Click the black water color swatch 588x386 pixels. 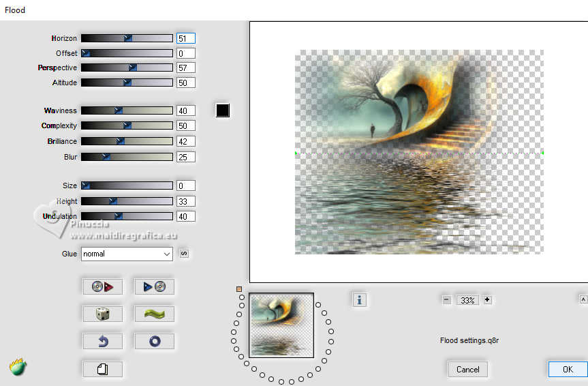223,110
